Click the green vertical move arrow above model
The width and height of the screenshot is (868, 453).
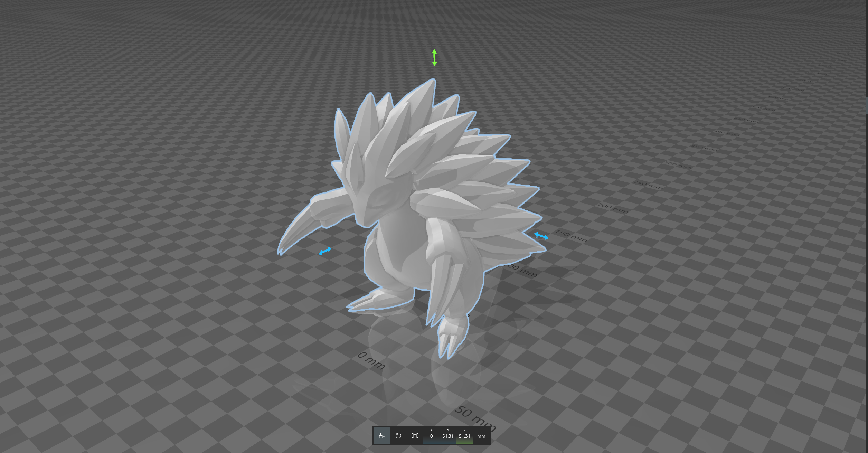434,58
